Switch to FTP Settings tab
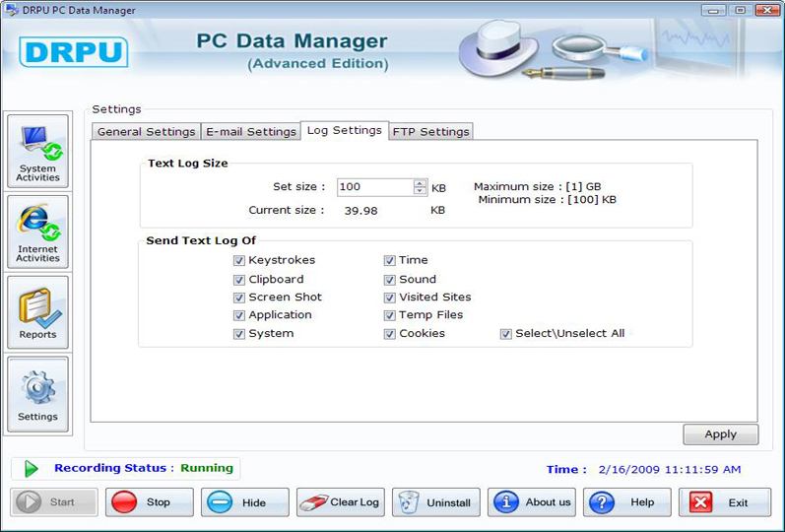The image size is (785, 532). pyautogui.click(x=430, y=132)
